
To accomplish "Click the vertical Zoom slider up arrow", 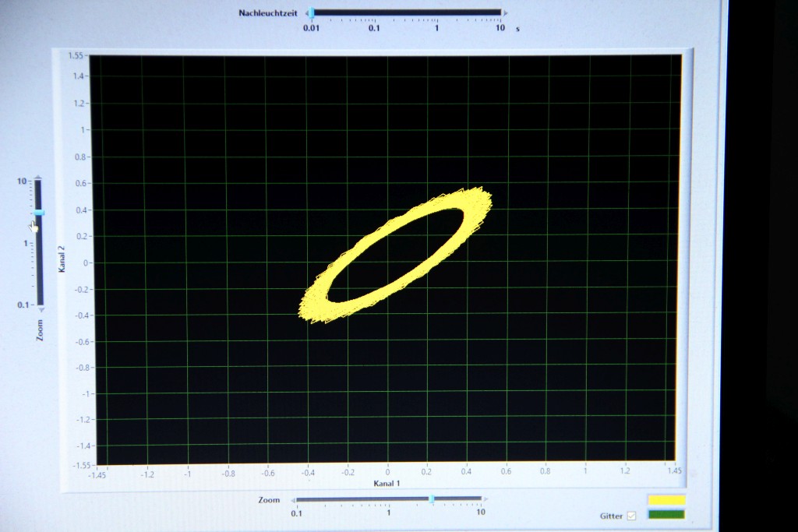I will click(38, 176).
